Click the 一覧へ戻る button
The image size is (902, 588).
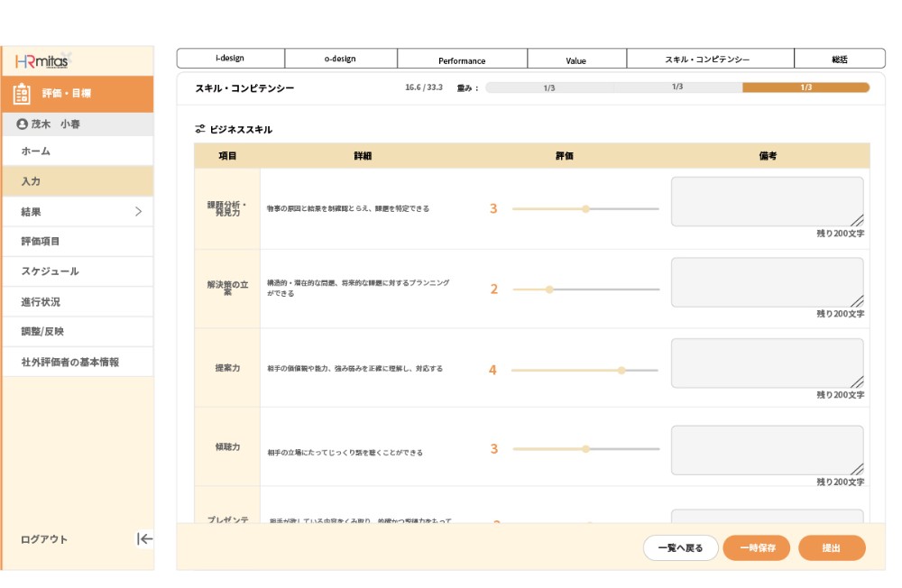point(680,547)
